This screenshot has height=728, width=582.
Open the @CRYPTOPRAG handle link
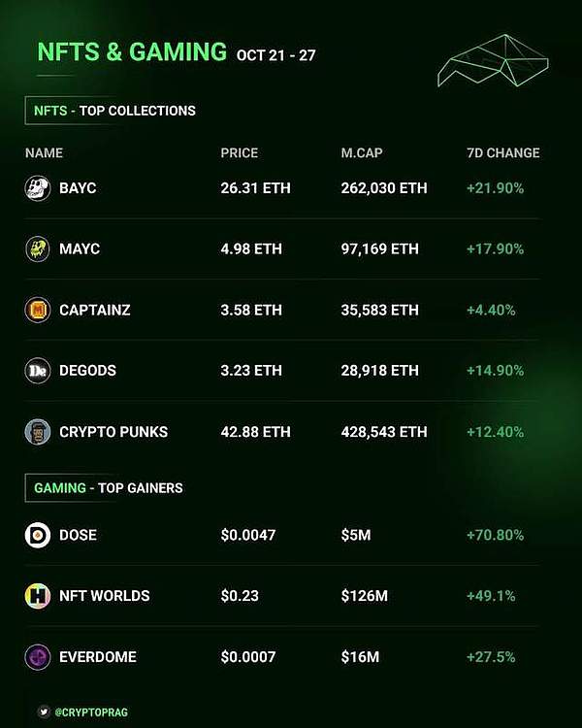[93, 712]
